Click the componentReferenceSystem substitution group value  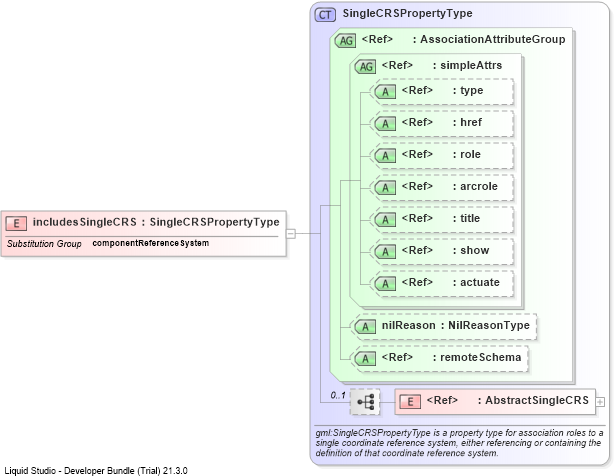150,243
